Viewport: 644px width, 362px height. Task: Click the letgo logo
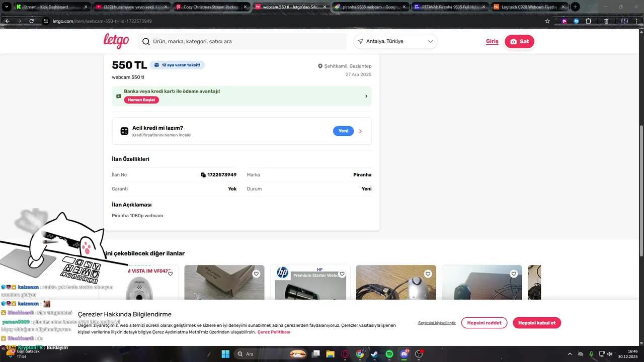116,41
